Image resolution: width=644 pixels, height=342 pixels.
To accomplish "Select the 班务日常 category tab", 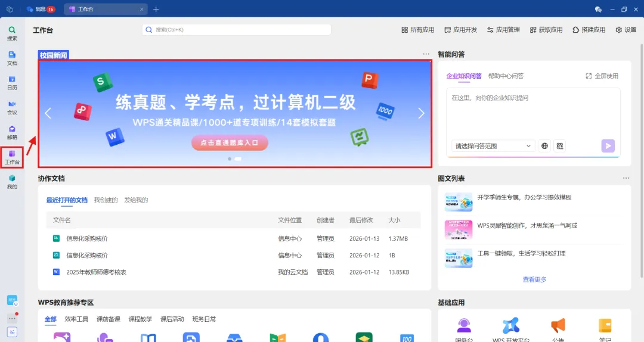I will 204,319.
